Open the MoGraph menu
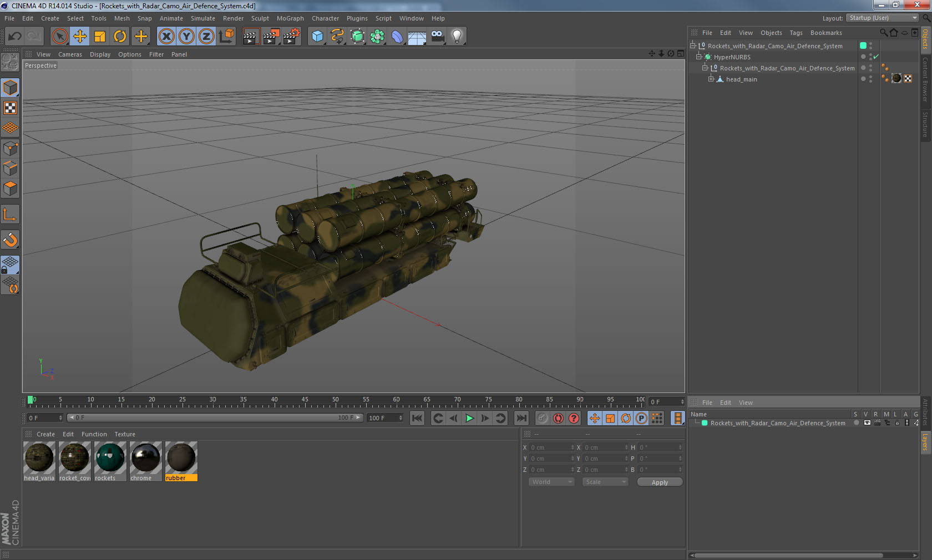Image resolution: width=932 pixels, height=560 pixels. click(290, 18)
